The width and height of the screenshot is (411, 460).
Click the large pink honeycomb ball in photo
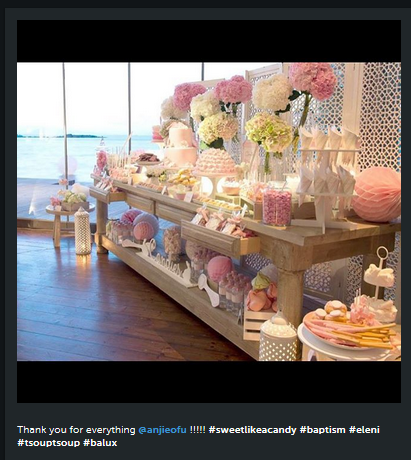coord(377,195)
